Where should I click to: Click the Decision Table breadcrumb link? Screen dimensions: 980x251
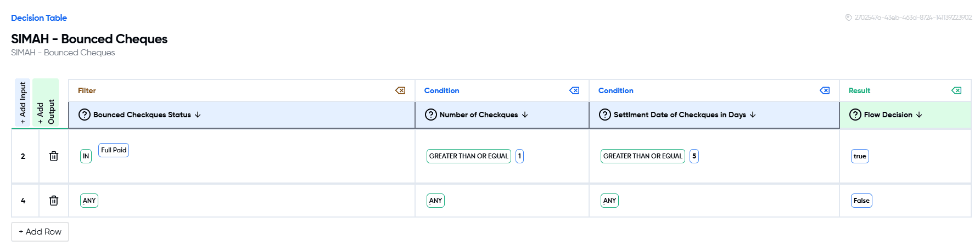click(39, 18)
